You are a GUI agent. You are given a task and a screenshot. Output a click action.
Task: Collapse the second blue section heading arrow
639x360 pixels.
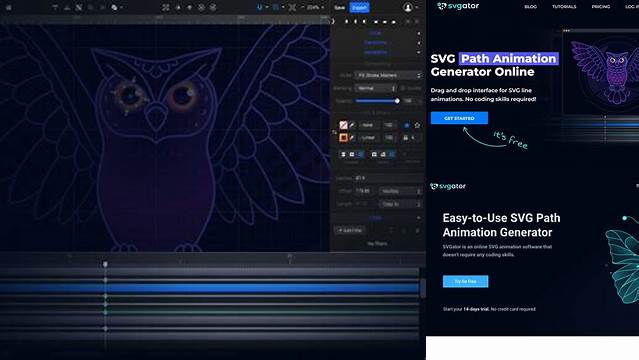pos(419,43)
